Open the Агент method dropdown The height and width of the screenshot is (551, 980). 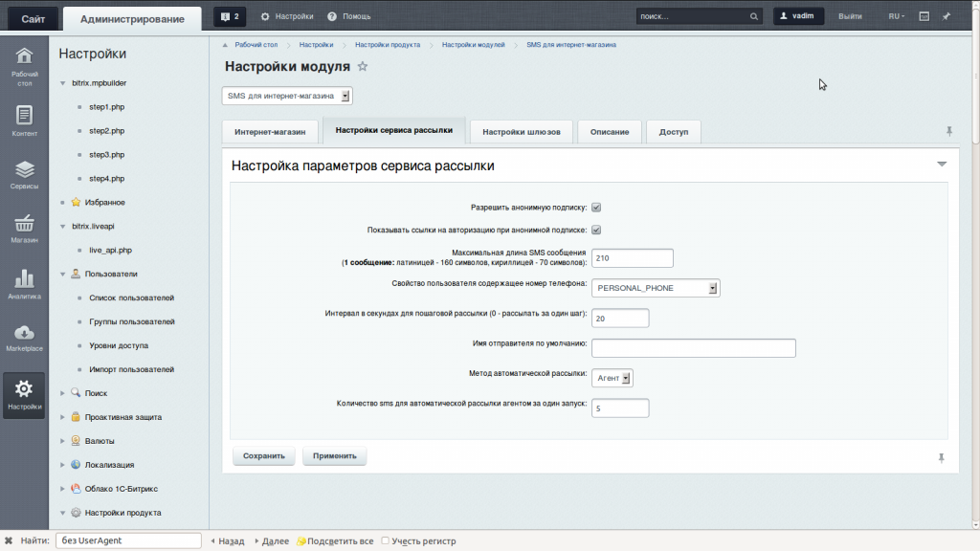click(x=612, y=378)
